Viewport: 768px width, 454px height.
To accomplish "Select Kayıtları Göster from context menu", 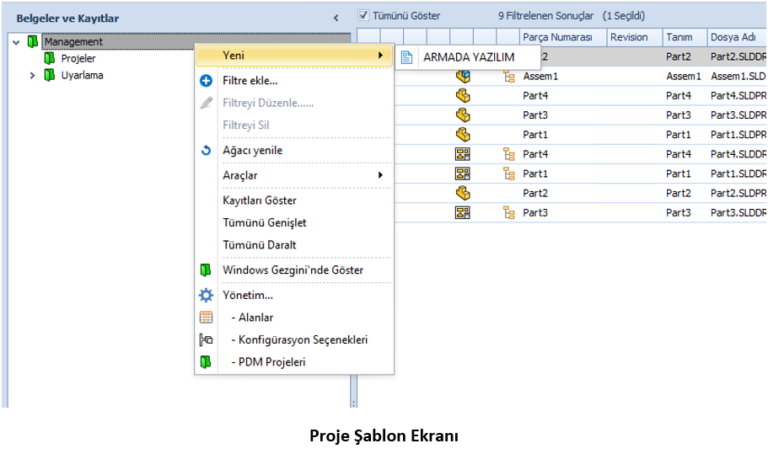I will pos(259,200).
